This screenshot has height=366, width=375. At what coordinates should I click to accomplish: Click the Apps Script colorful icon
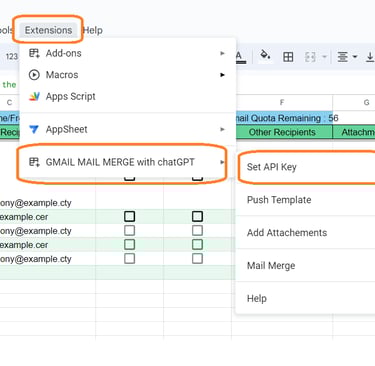pyautogui.click(x=34, y=96)
